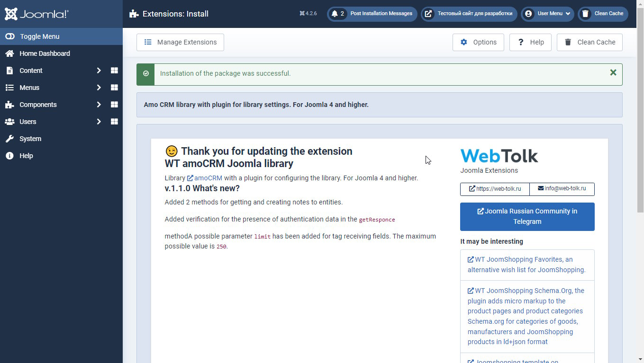Expand the Content menu chevron
The width and height of the screenshot is (644, 363).
(99, 70)
